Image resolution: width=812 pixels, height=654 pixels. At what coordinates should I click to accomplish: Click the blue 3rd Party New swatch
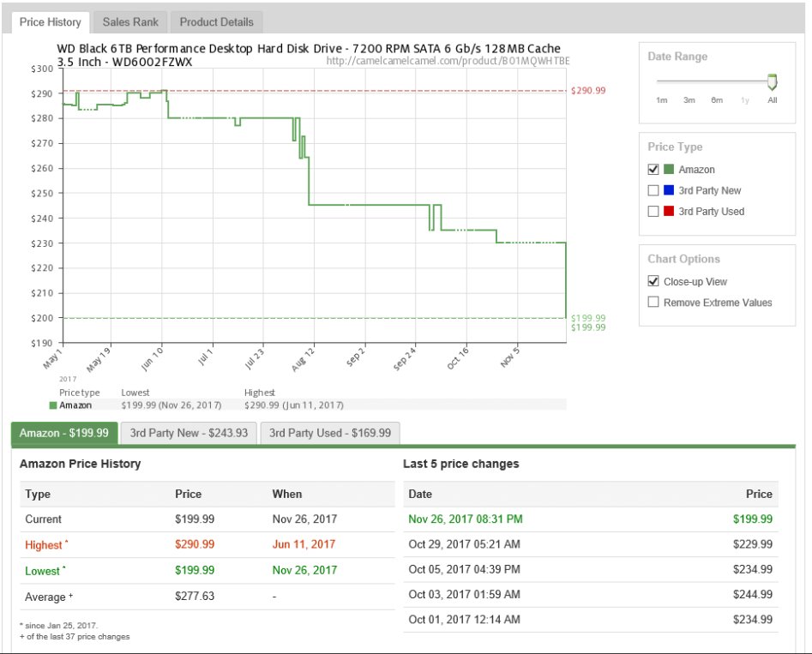point(670,190)
